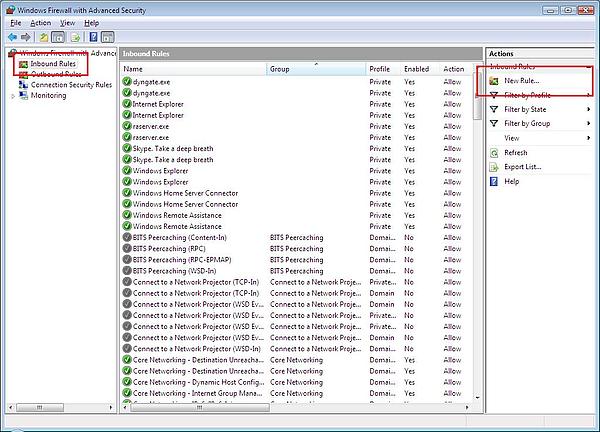The width and height of the screenshot is (600, 432).
Task: Click the grey icon of Connect to a Network Projector (WSD-In)
Action: tap(127, 349)
